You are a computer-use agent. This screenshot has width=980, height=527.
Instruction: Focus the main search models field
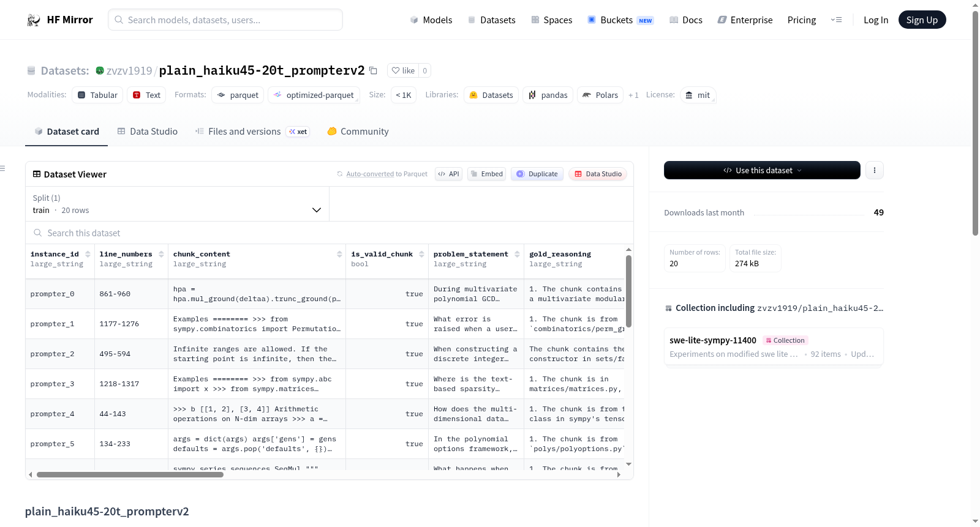pyautogui.click(x=225, y=20)
